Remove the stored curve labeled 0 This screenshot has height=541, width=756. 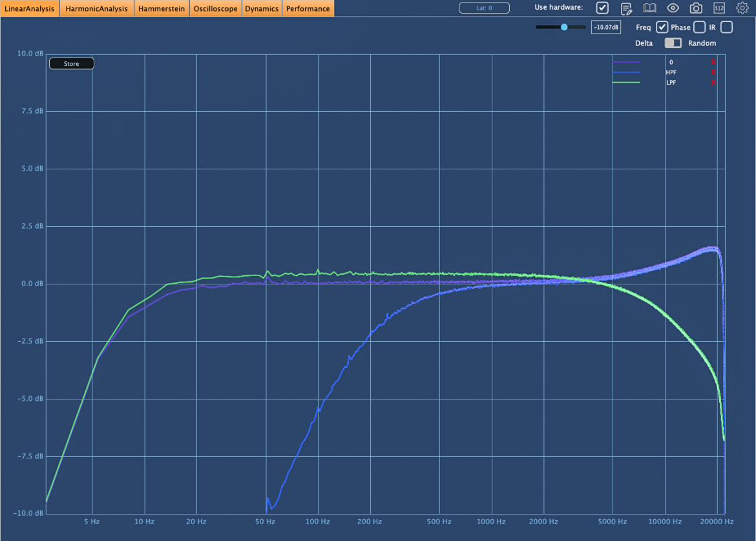[x=713, y=62]
